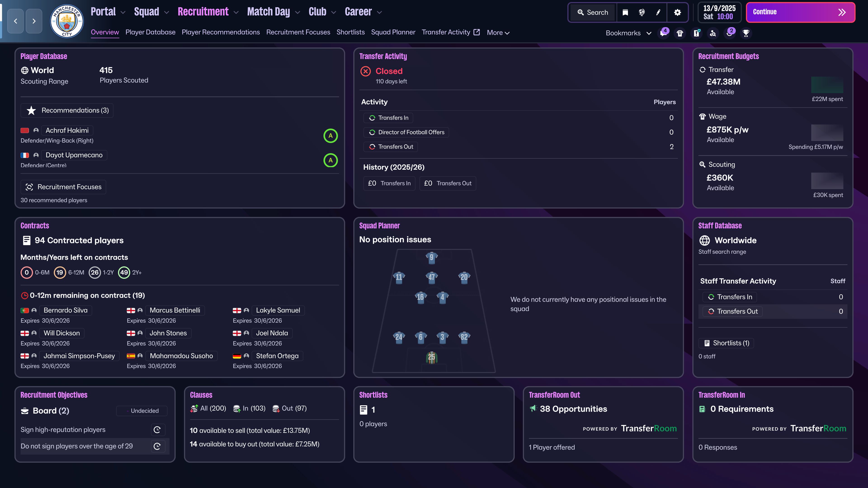Click the pencil edit icon

(658, 12)
